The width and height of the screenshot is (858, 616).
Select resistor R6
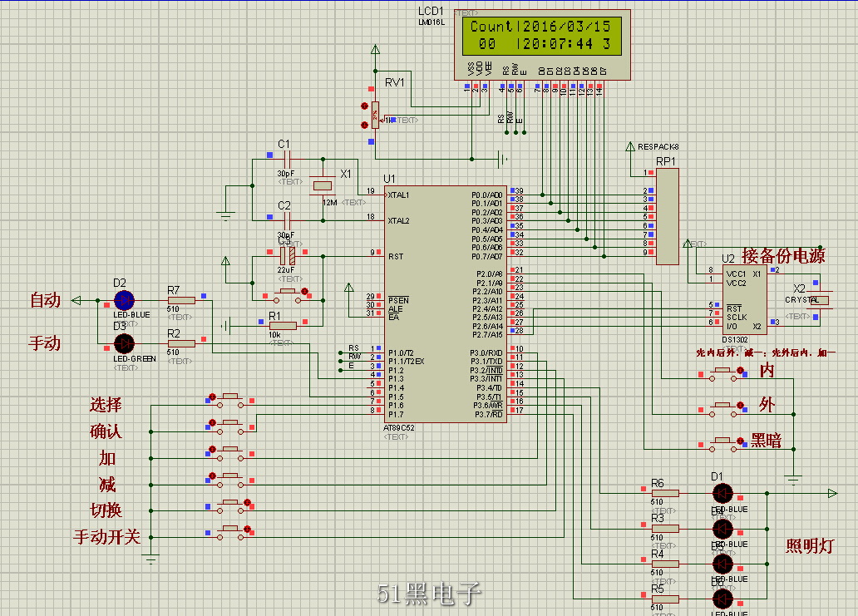coord(665,494)
